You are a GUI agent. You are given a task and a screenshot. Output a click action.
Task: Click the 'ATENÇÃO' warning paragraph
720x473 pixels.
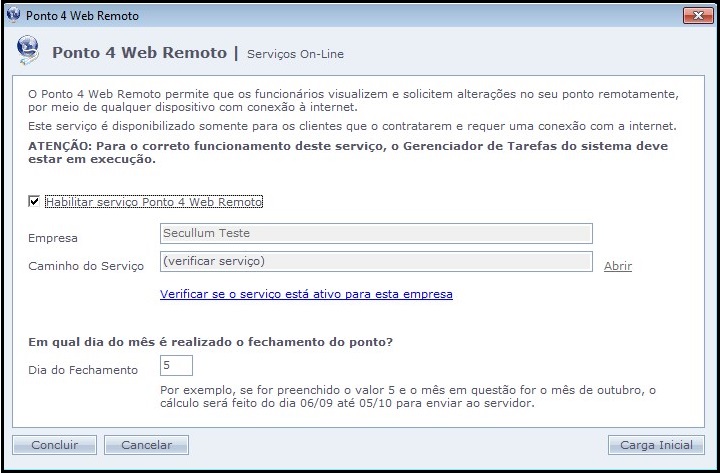coord(348,152)
